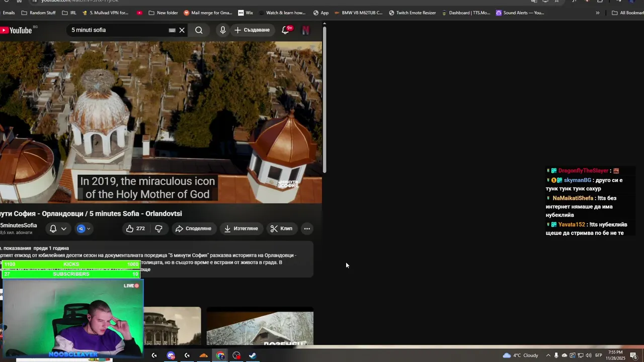Viewport: 644px width, 362px height.
Task: Open the clock showing 7:55 PM
Action: (x=615, y=355)
